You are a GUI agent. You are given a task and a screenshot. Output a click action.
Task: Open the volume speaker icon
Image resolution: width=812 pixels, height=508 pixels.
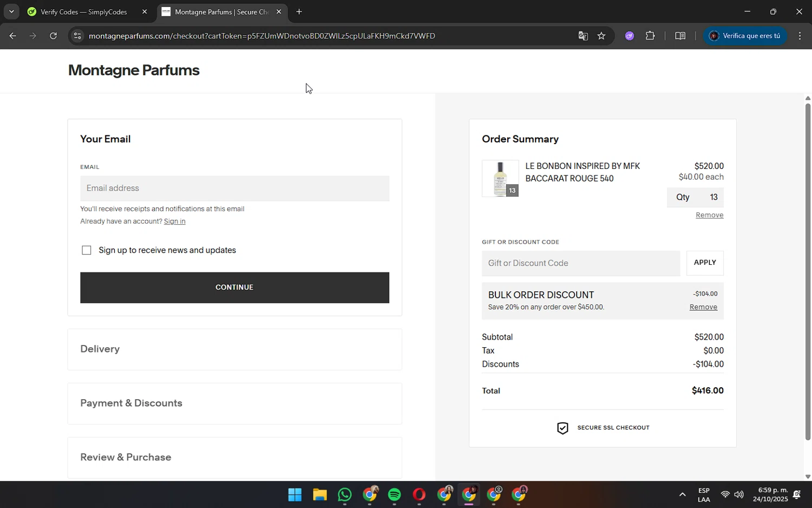(x=739, y=494)
